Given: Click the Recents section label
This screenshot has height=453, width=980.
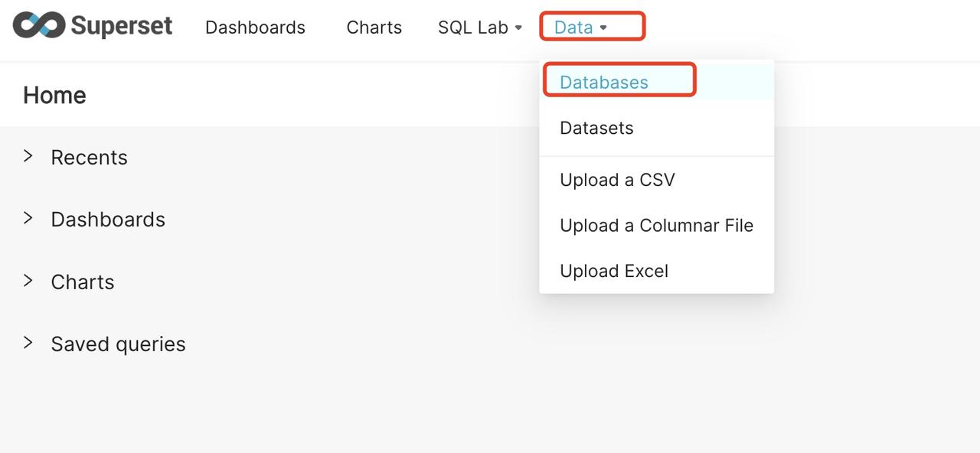Looking at the screenshot, I should tap(89, 158).
